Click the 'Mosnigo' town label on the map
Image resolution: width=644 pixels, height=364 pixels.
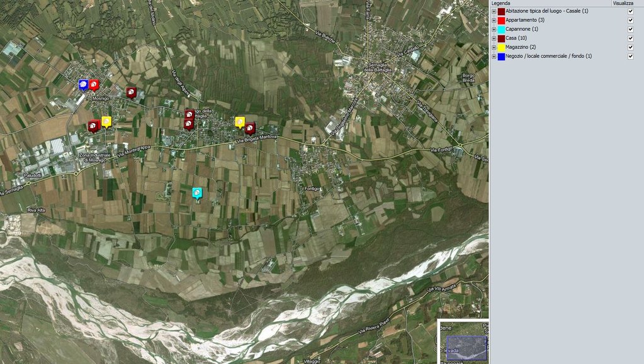point(101,99)
